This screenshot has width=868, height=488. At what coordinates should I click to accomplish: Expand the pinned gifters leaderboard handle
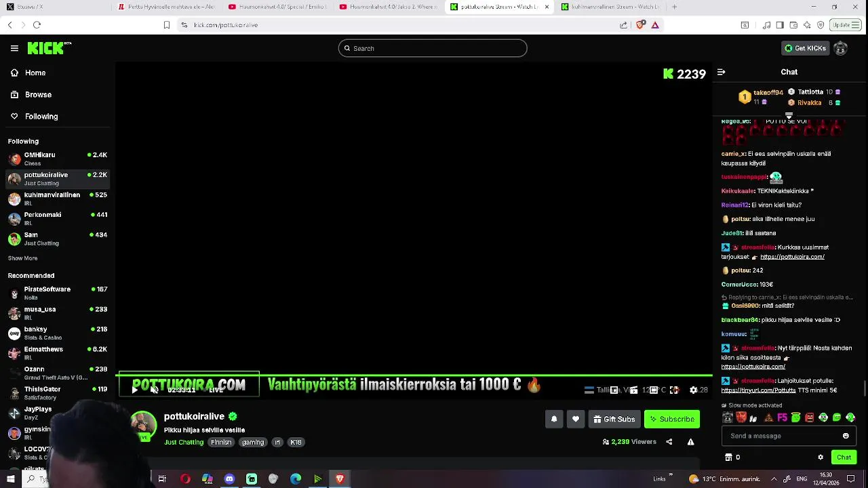tap(789, 116)
